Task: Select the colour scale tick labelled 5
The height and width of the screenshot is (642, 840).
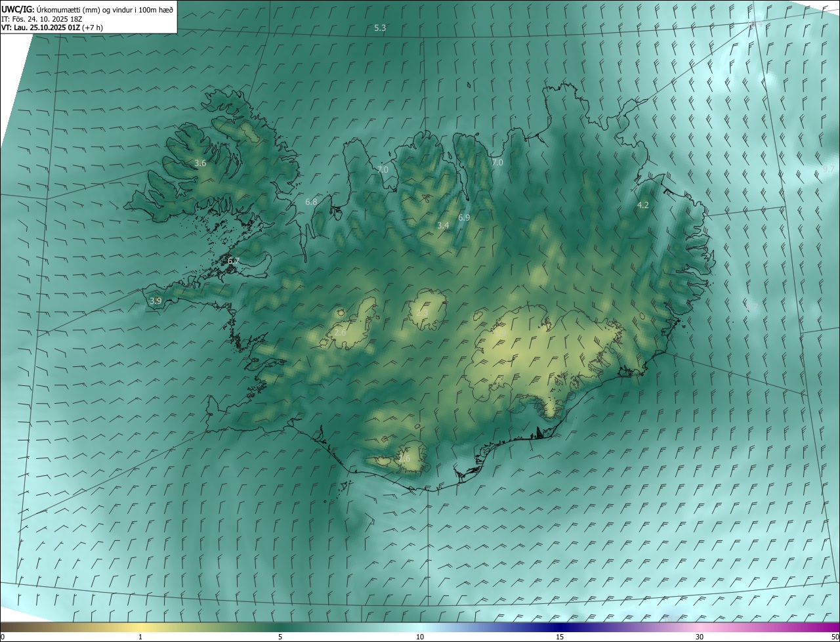Action: pyautogui.click(x=280, y=637)
